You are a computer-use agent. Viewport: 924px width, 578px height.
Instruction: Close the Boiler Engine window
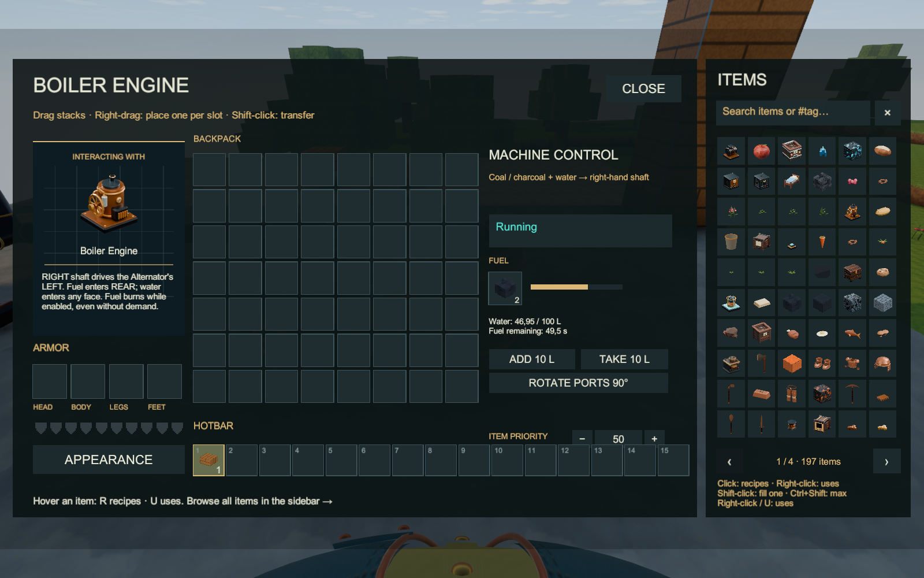(643, 88)
